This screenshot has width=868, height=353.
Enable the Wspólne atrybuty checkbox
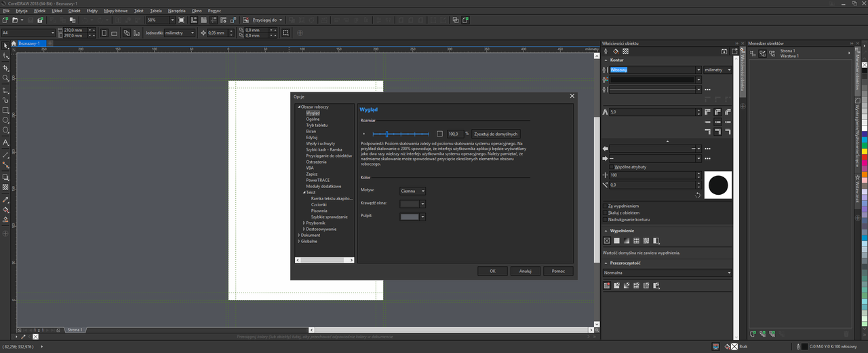(612, 166)
